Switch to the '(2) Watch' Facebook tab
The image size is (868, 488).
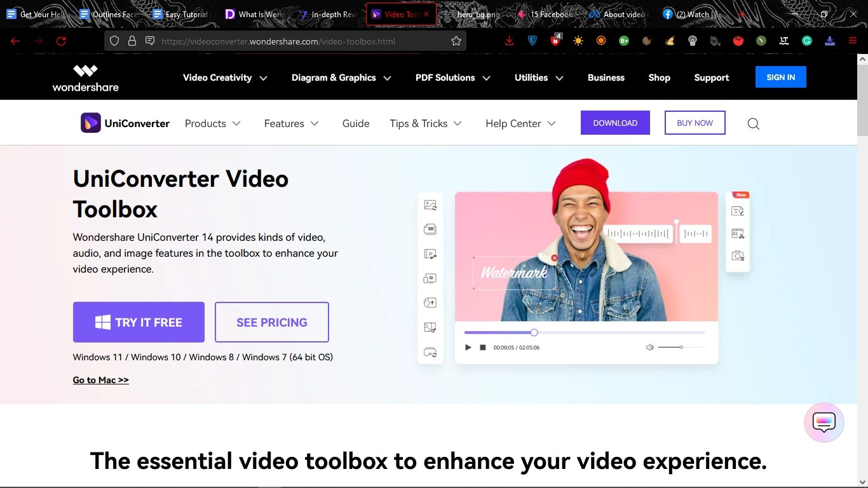(x=694, y=14)
